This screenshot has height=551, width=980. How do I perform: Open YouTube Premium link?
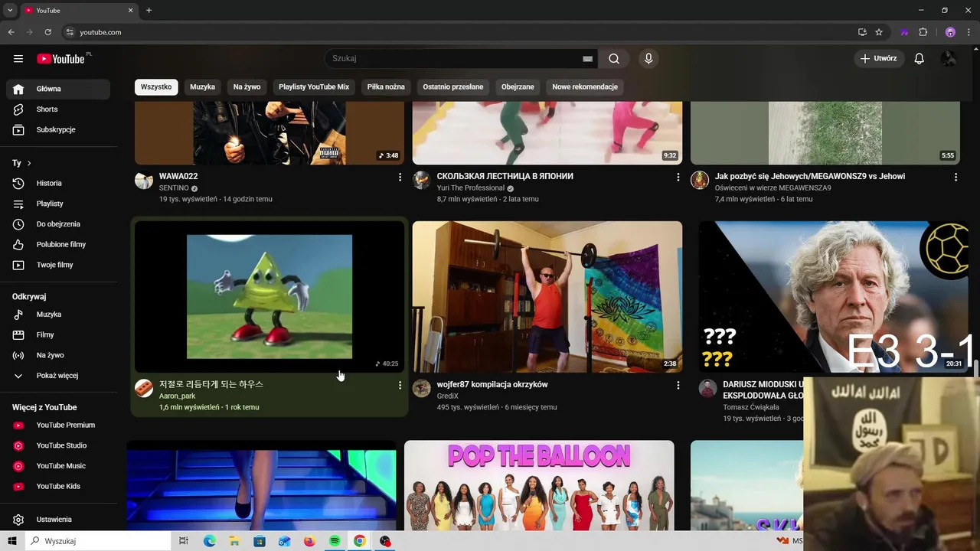click(58, 425)
